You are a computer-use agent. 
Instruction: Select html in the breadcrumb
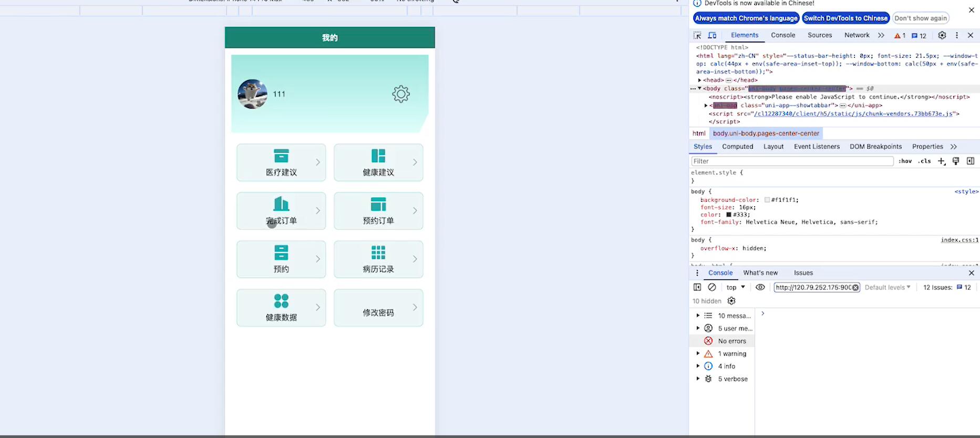[699, 134]
